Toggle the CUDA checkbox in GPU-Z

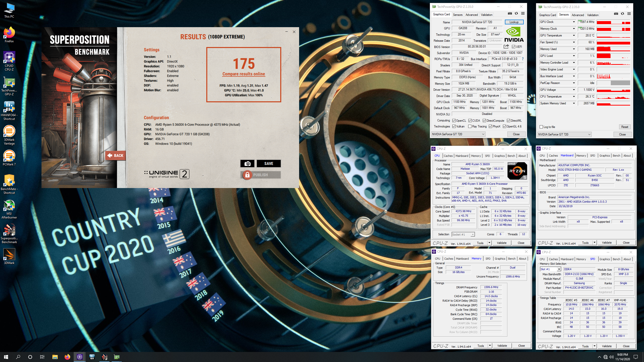[470, 121]
